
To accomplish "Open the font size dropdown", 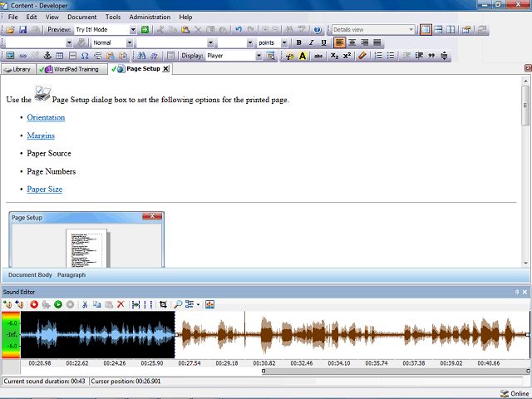I will tap(250, 42).
